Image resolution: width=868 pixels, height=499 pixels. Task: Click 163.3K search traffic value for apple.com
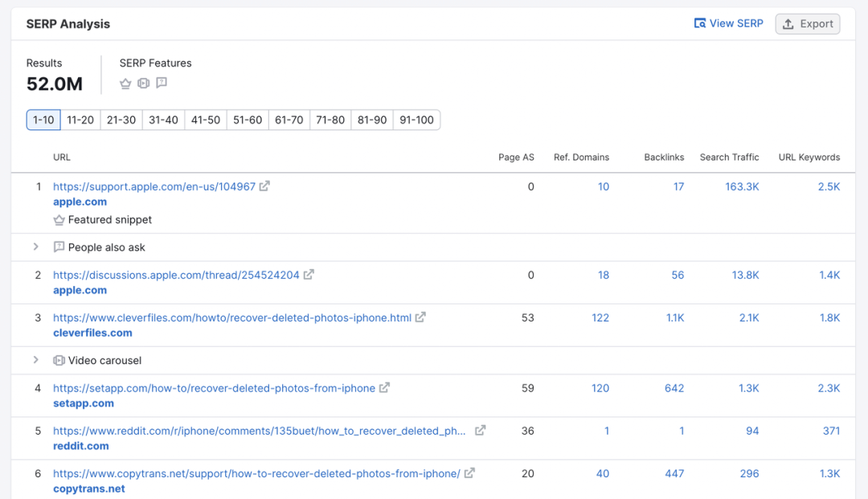click(x=742, y=186)
